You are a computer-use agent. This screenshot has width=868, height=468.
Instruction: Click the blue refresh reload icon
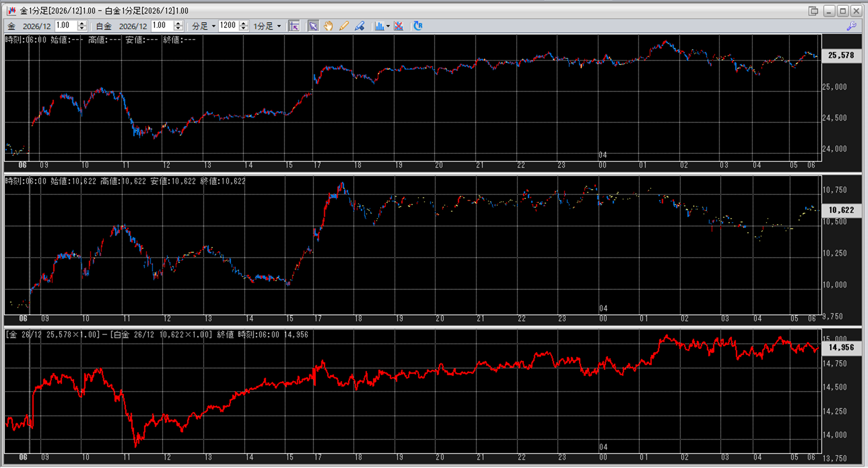click(x=418, y=26)
